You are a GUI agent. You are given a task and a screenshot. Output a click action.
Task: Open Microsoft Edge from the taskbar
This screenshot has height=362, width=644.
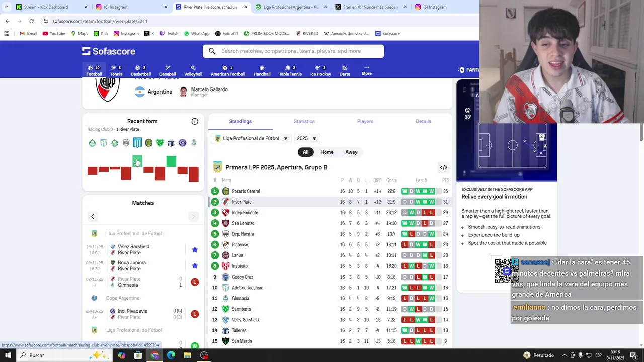171,355
